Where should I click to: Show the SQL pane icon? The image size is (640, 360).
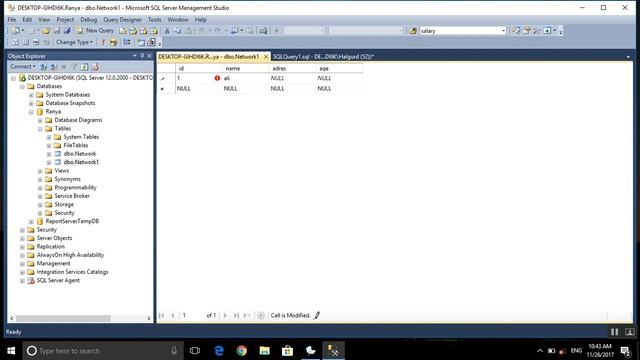[x=36, y=42]
